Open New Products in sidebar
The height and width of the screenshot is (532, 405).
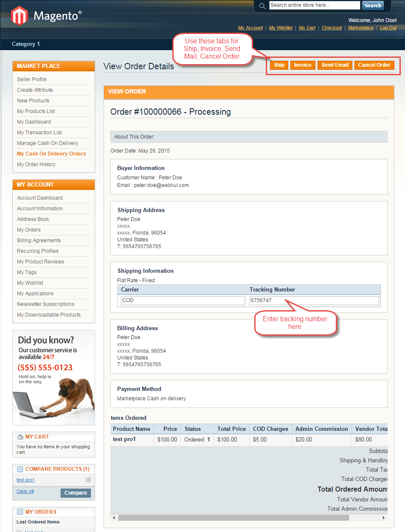[33, 101]
